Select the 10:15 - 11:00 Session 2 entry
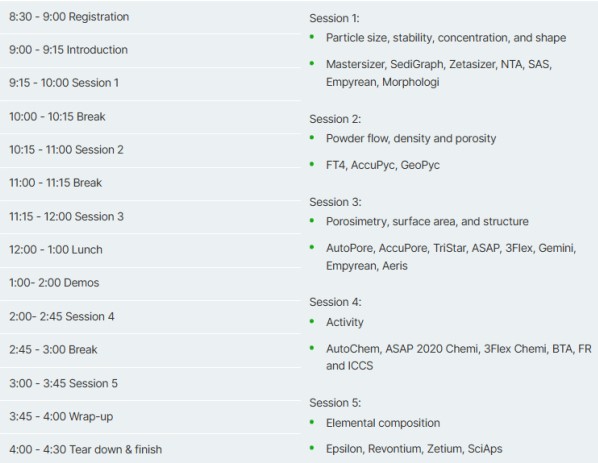The width and height of the screenshot is (598, 463). 150,150
